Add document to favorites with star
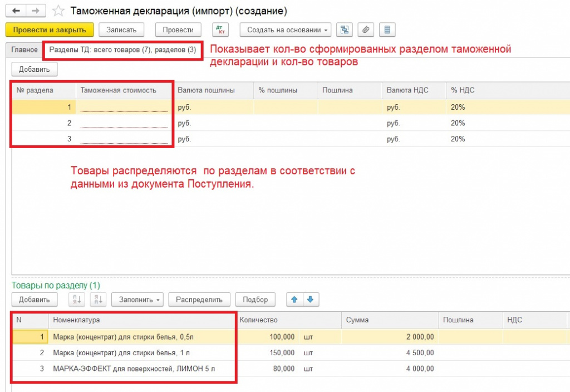570x392 pixels. pyautogui.click(x=58, y=11)
